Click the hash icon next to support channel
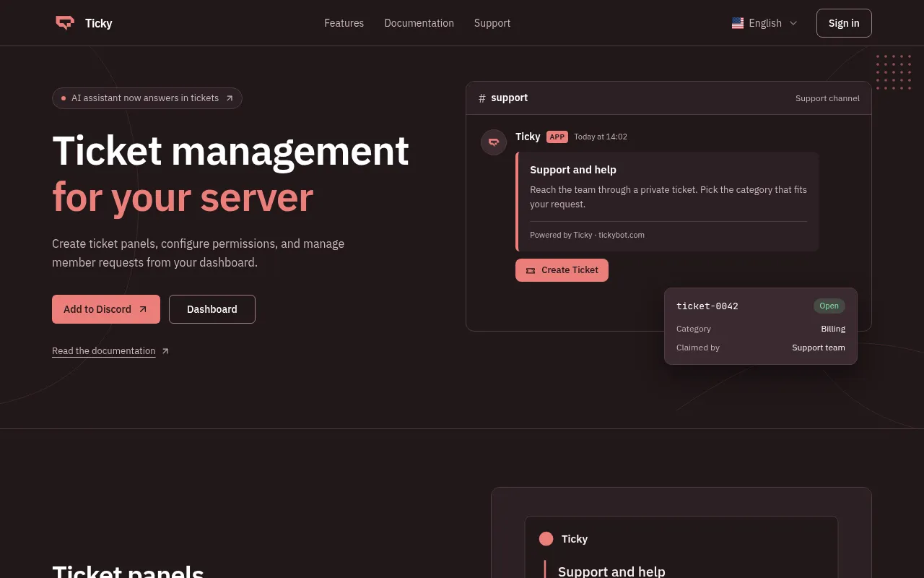This screenshot has height=578, width=924. pyautogui.click(x=482, y=98)
